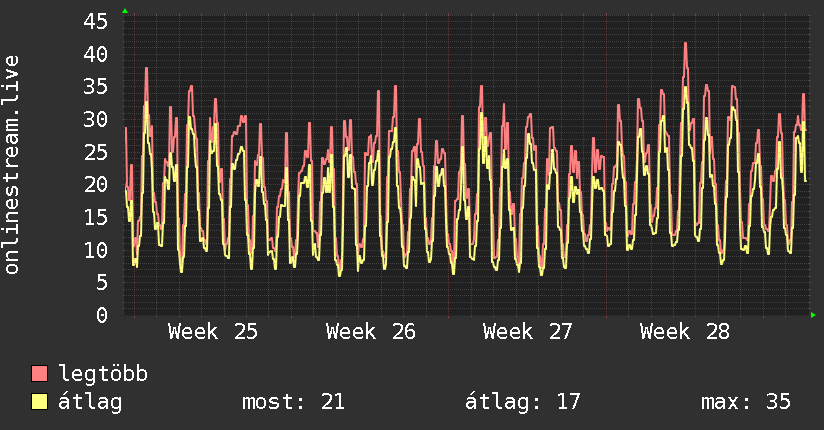This screenshot has height=430, width=824.
Task: Click the legtöbb legend label
Action: coord(103,374)
